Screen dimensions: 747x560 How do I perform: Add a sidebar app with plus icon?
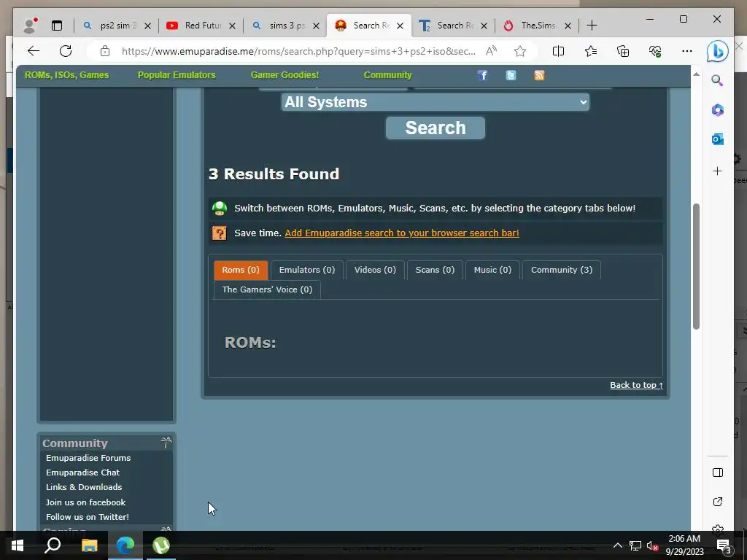tap(718, 171)
